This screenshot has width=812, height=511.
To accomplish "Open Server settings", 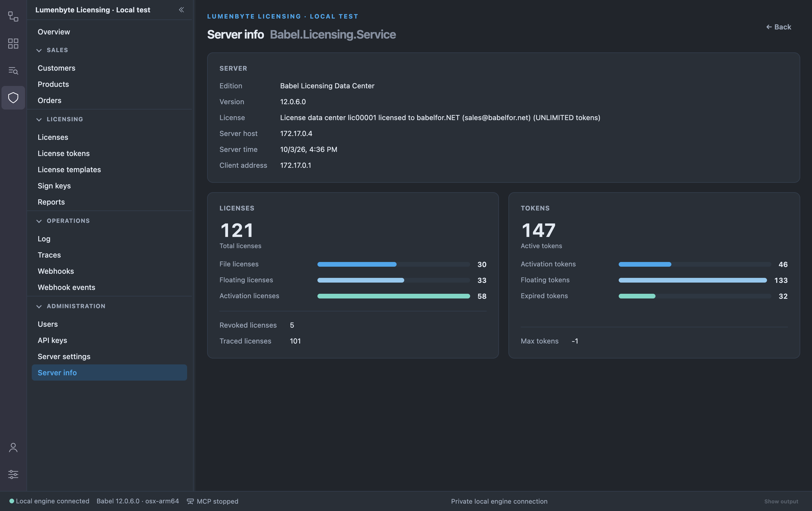I will point(109,356).
